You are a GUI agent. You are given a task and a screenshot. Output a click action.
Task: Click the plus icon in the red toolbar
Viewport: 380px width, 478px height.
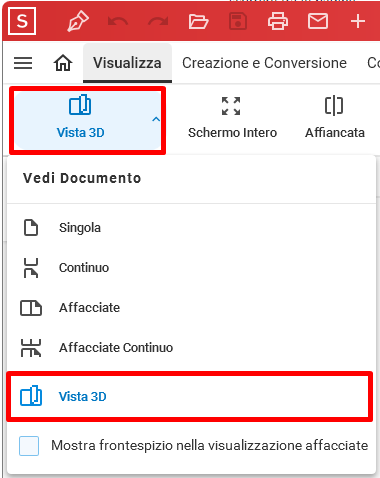coord(358,22)
